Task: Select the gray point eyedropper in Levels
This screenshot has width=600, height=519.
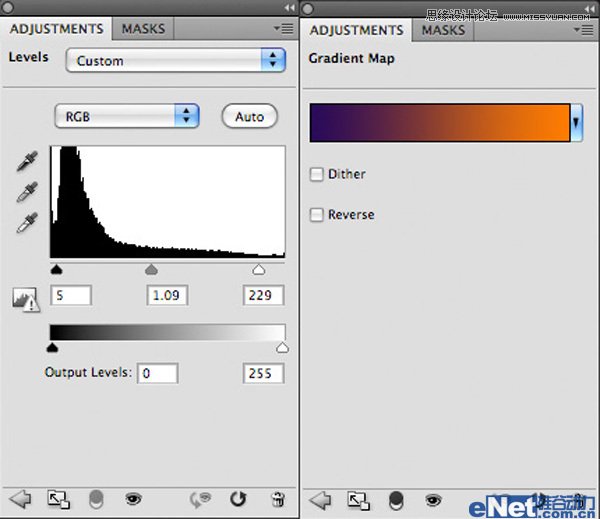Action: click(x=27, y=192)
